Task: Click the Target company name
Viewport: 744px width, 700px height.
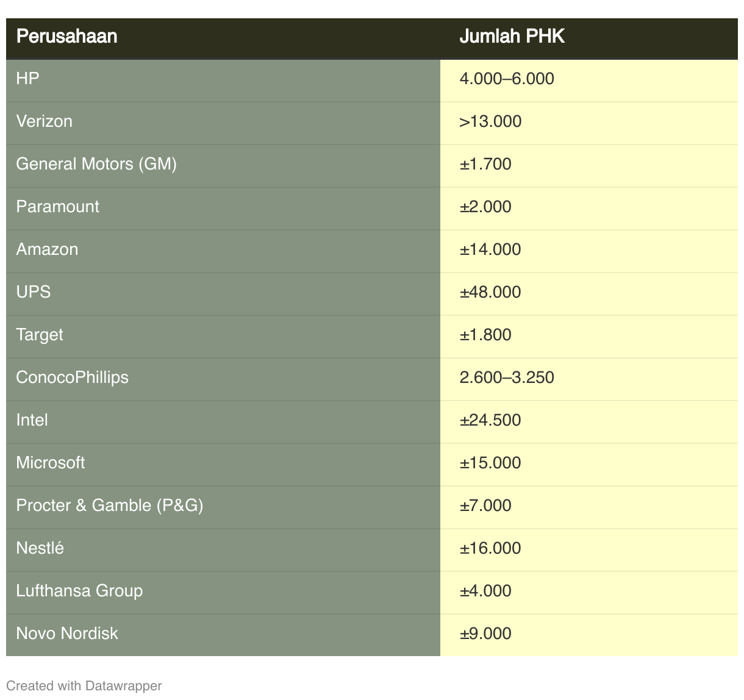Action: click(x=40, y=335)
